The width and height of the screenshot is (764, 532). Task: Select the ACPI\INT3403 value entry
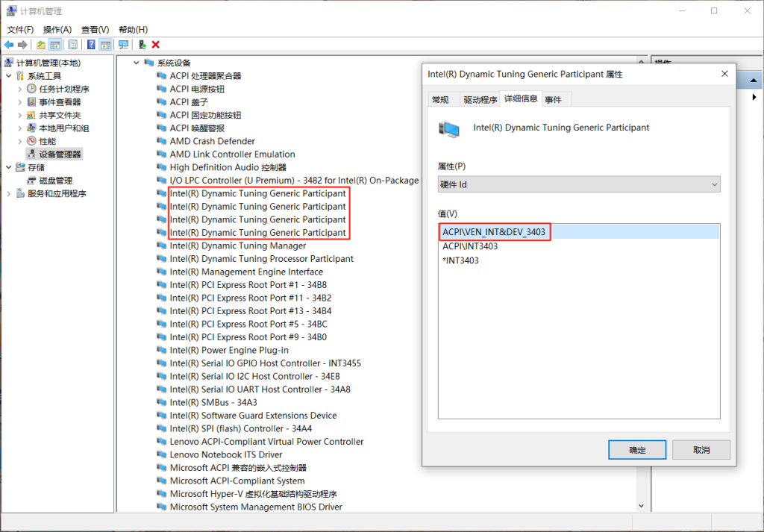pyautogui.click(x=470, y=246)
